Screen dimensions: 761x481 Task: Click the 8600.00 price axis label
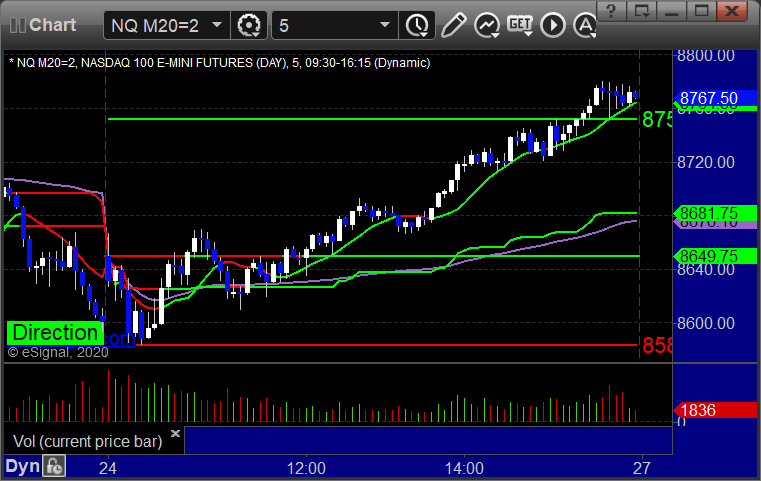(x=706, y=323)
